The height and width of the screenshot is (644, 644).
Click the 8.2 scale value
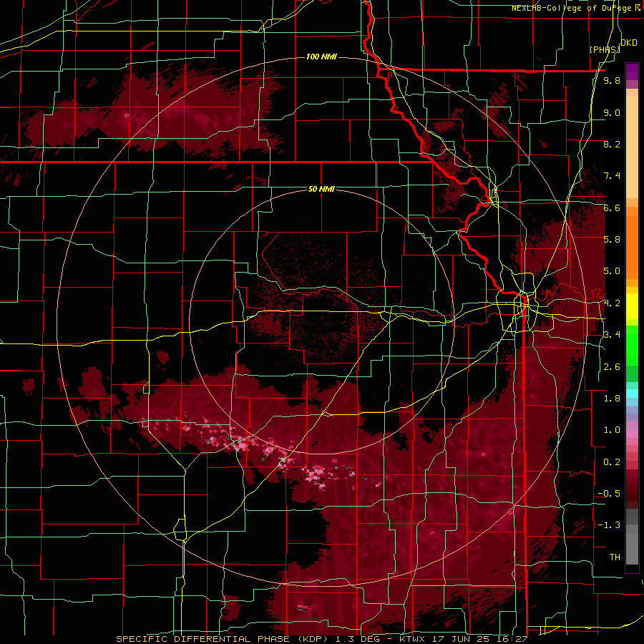(612, 144)
